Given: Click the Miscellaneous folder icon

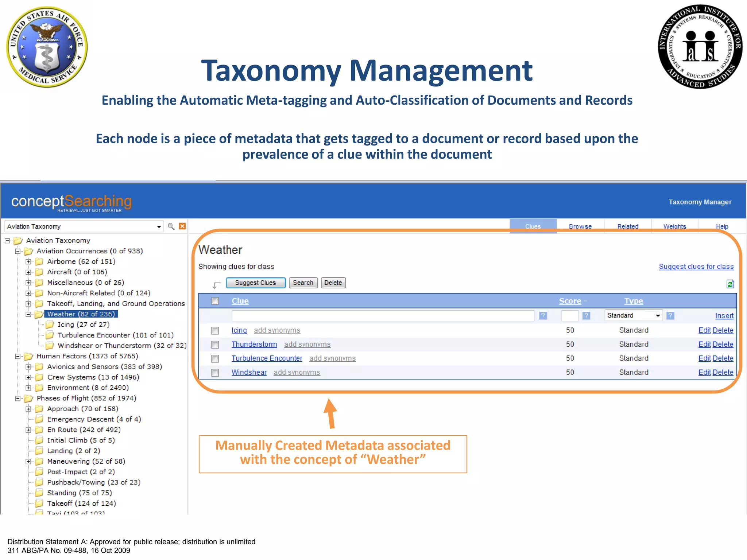Looking at the screenshot, I should (39, 283).
